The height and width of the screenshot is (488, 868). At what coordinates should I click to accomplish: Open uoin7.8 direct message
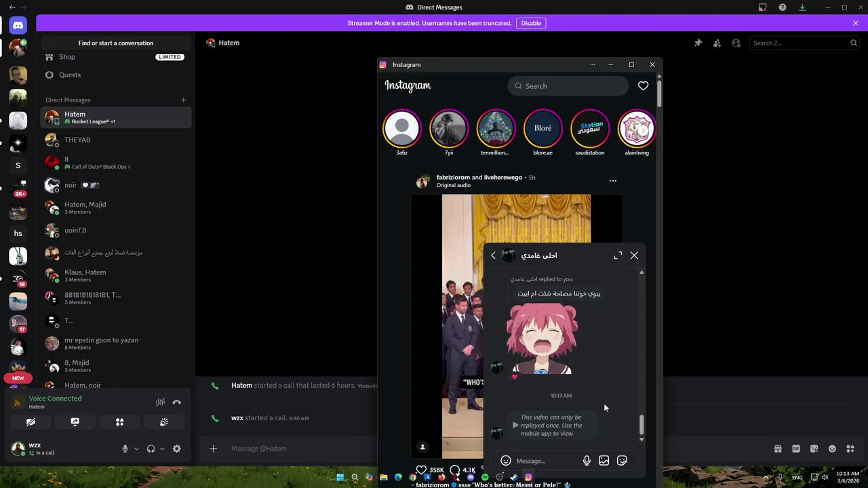point(116,230)
